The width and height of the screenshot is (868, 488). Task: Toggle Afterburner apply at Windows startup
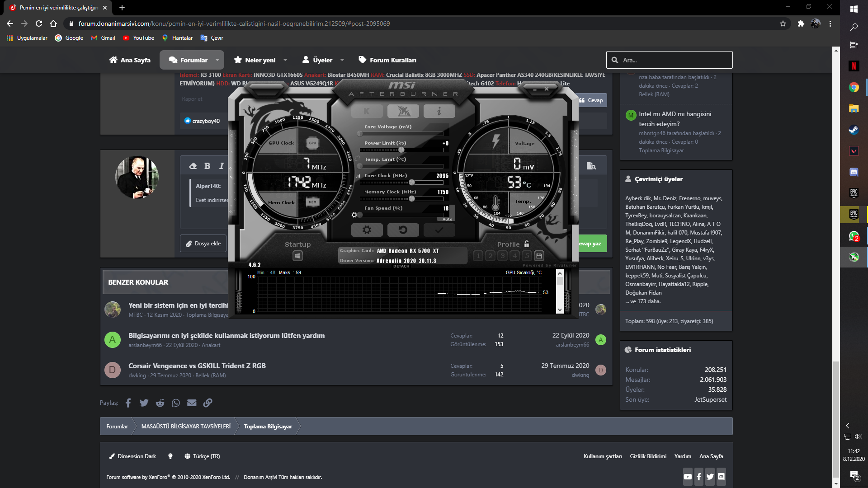297,256
